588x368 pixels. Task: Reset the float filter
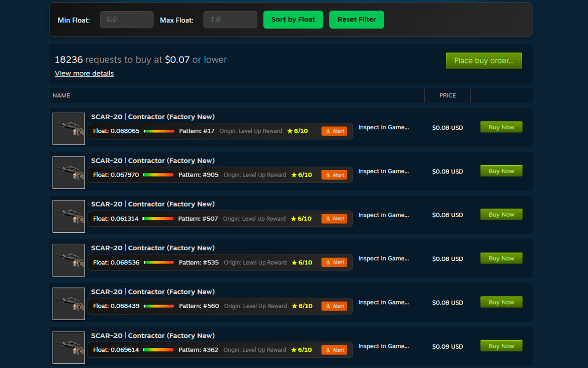click(x=356, y=19)
